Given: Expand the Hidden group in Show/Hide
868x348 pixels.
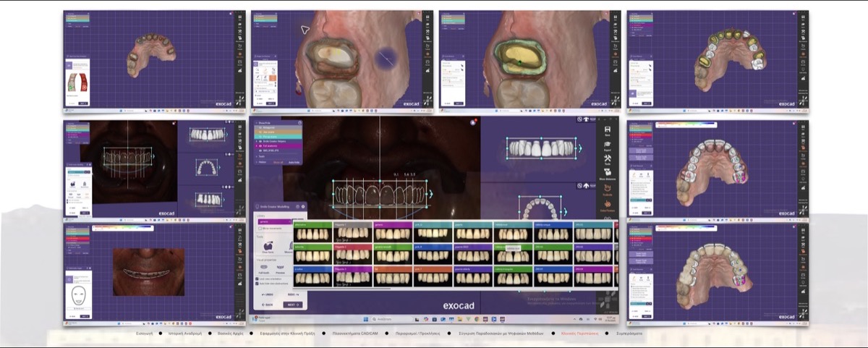Looking at the screenshot, I should (x=257, y=161).
